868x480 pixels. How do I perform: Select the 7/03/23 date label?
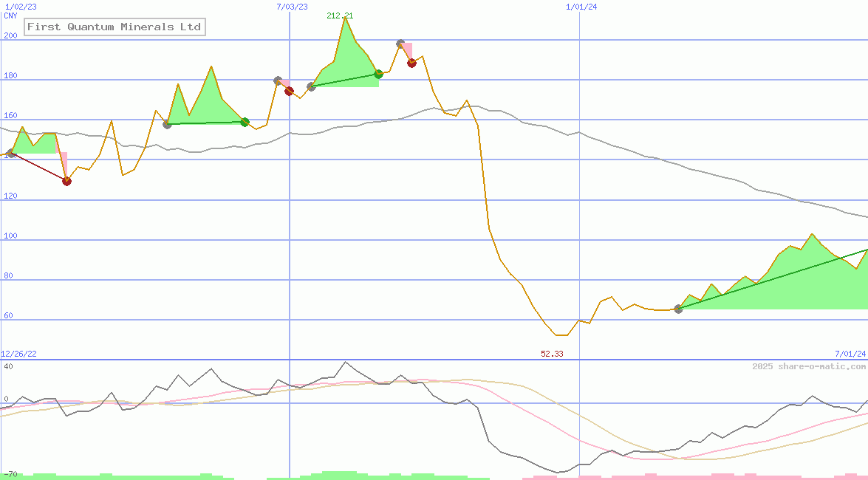click(x=292, y=7)
